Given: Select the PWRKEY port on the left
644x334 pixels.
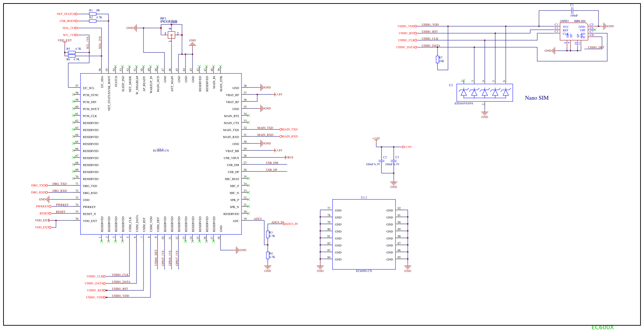Looking at the screenshot, I should [x=43, y=206].
